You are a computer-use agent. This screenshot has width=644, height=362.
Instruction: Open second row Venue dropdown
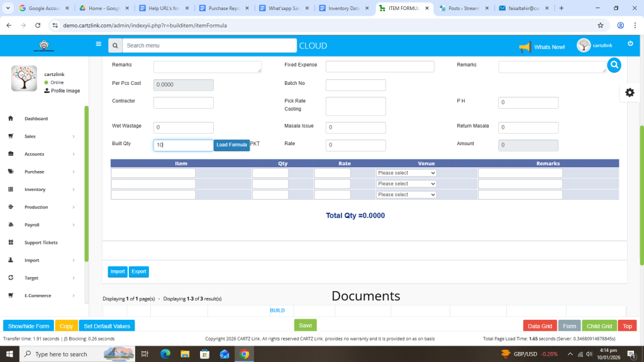click(406, 184)
